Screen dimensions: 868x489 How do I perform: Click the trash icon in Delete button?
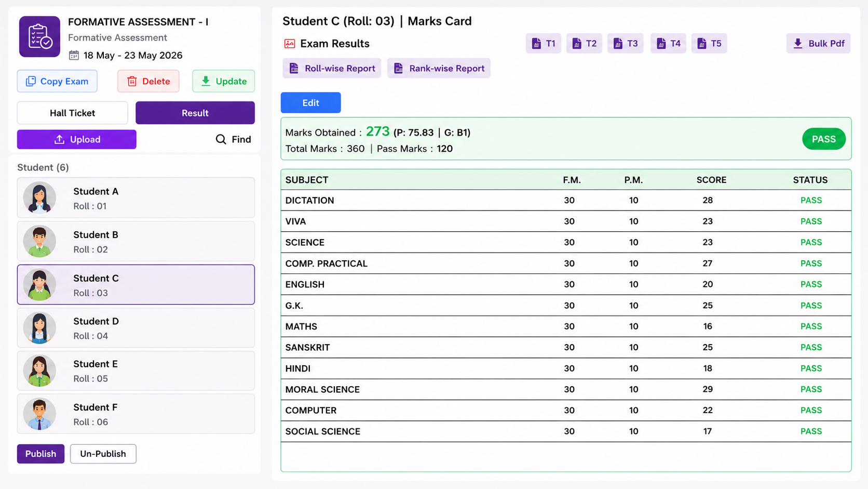(x=132, y=81)
